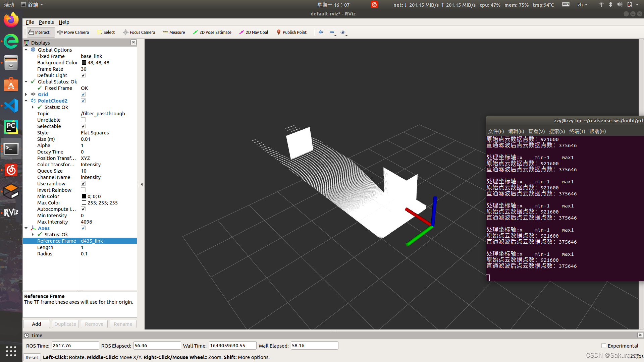
Task: Enable the Unreliable checkbox
Action: [x=83, y=120]
